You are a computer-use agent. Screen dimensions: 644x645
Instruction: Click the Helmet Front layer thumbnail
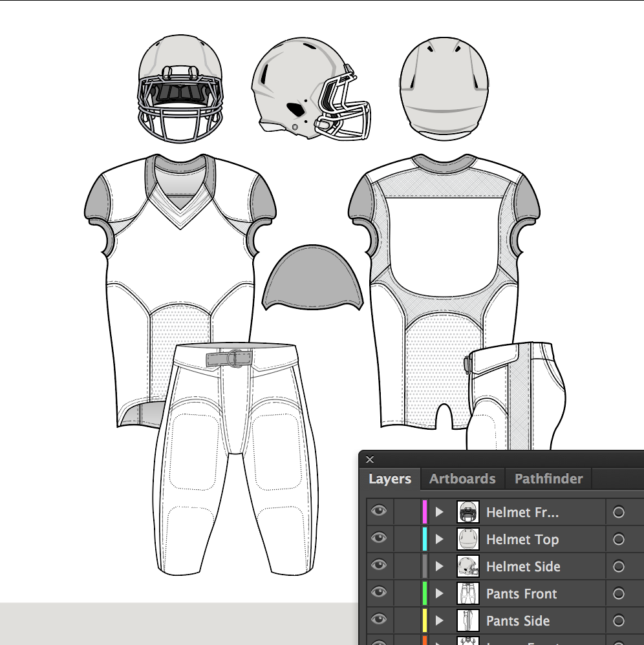point(468,512)
